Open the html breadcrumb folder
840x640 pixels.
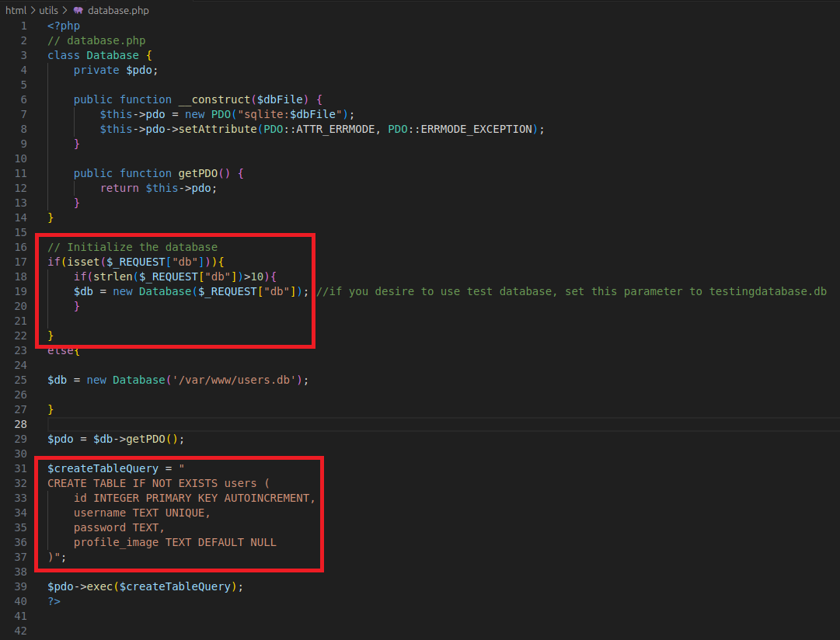click(x=16, y=11)
